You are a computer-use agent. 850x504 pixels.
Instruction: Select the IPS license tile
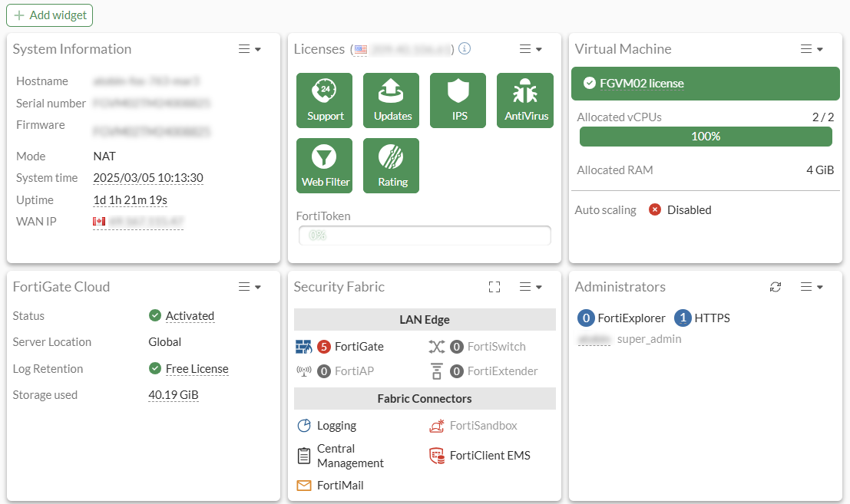point(458,100)
